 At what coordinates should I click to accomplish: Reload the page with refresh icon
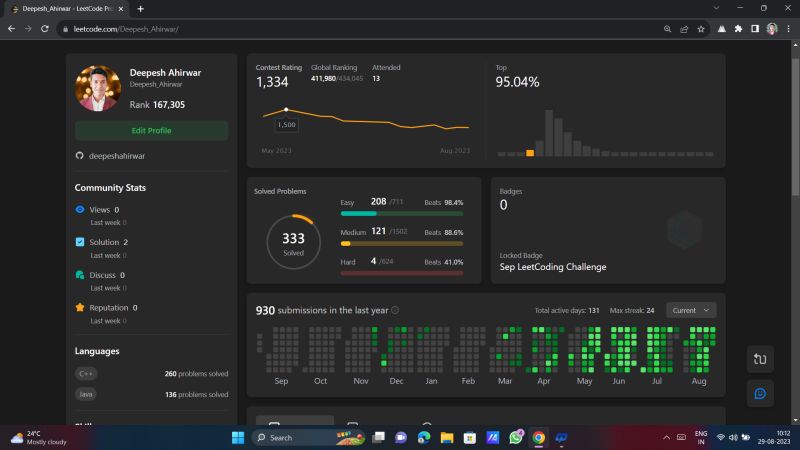coord(45,29)
